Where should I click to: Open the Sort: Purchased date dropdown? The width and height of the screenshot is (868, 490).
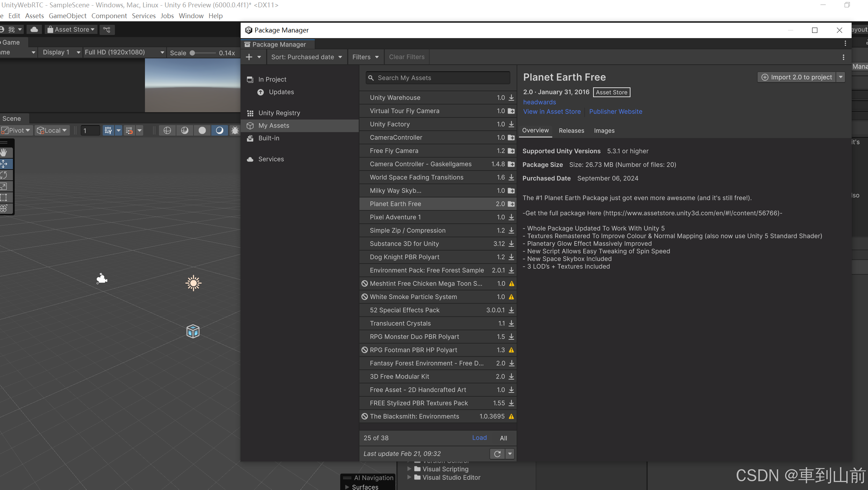[x=306, y=57]
